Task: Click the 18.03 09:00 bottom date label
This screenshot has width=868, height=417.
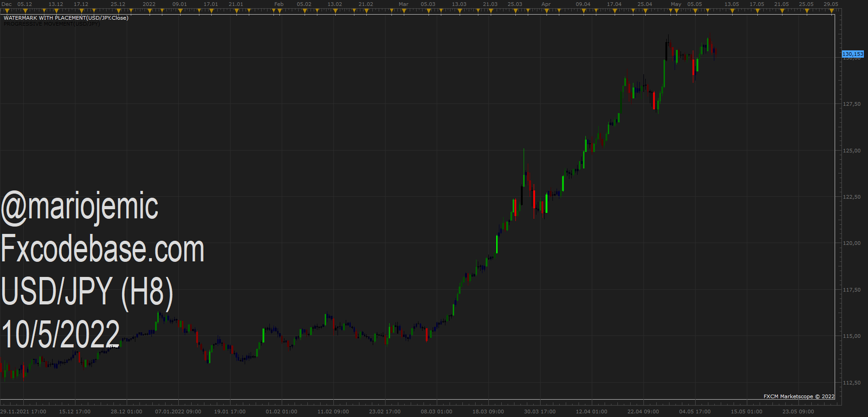Action: [488, 412]
